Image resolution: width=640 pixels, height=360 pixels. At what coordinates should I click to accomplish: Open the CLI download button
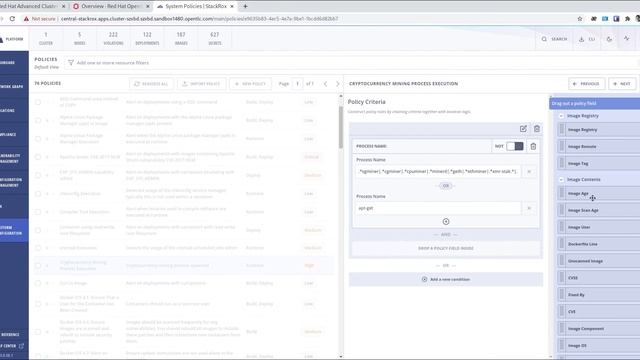click(587, 39)
